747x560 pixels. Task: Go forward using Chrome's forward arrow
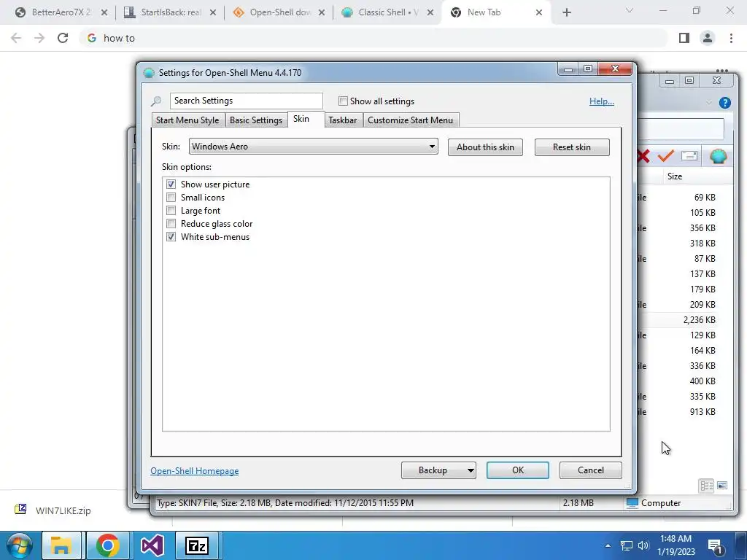[x=39, y=38]
